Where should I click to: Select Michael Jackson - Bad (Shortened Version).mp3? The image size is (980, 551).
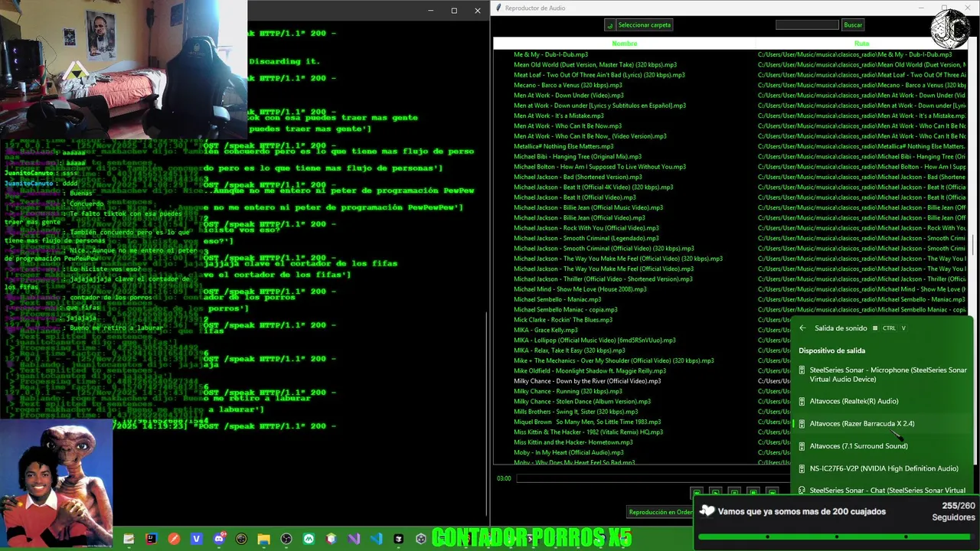tap(578, 177)
